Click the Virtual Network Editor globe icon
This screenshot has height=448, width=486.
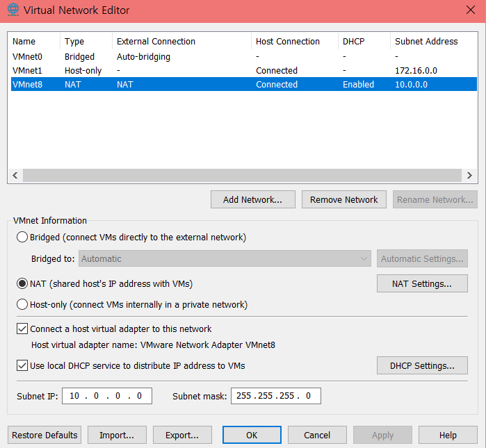pyautogui.click(x=13, y=10)
